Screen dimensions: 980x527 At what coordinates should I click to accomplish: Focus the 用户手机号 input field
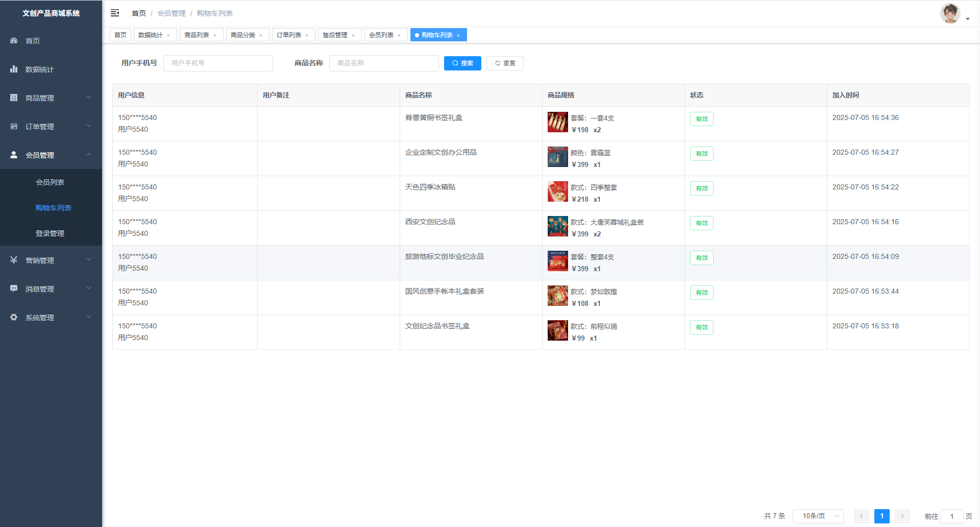tap(218, 63)
